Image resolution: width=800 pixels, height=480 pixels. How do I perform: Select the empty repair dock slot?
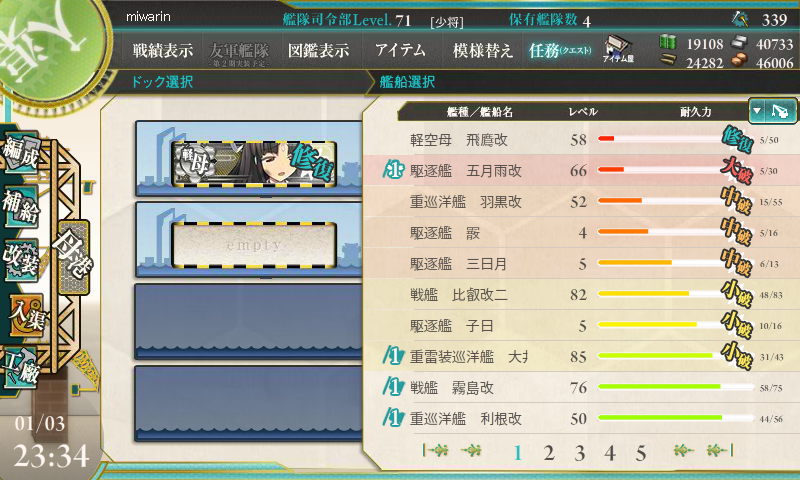[254, 245]
